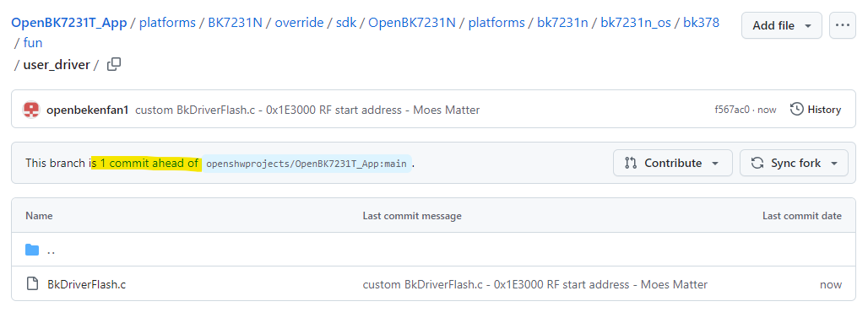Viewport: 868px width, 323px height.
Task: Open the OpenBK7231T_App repository root link
Action: tap(69, 23)
